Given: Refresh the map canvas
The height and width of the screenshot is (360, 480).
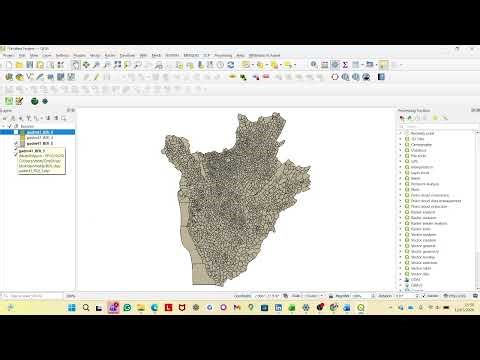Looking at the screenshot, I should click(x=231, y=65).
